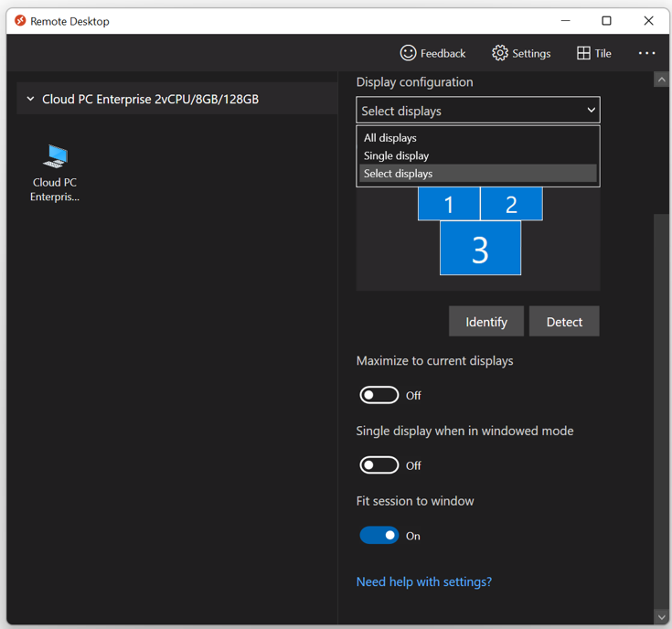This screenshot has width=672, height=629.
Task: Choose All displays from the list
Action: pos(478,138)
